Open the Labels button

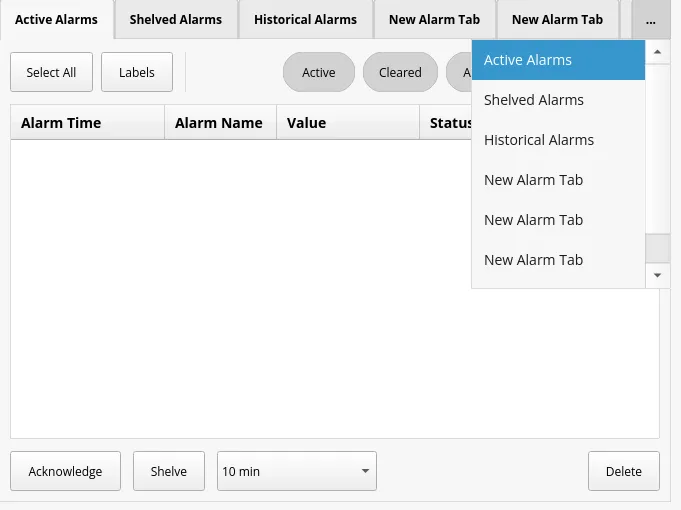137,72
